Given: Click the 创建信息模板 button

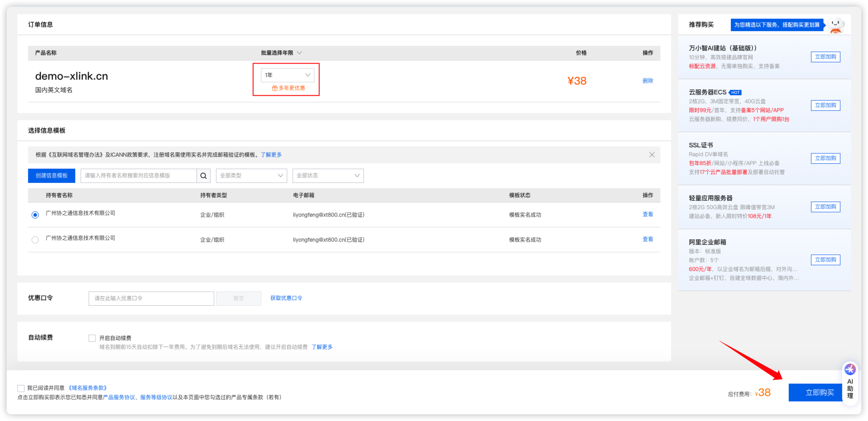Looking at the screenshot, I should [52, 176].
